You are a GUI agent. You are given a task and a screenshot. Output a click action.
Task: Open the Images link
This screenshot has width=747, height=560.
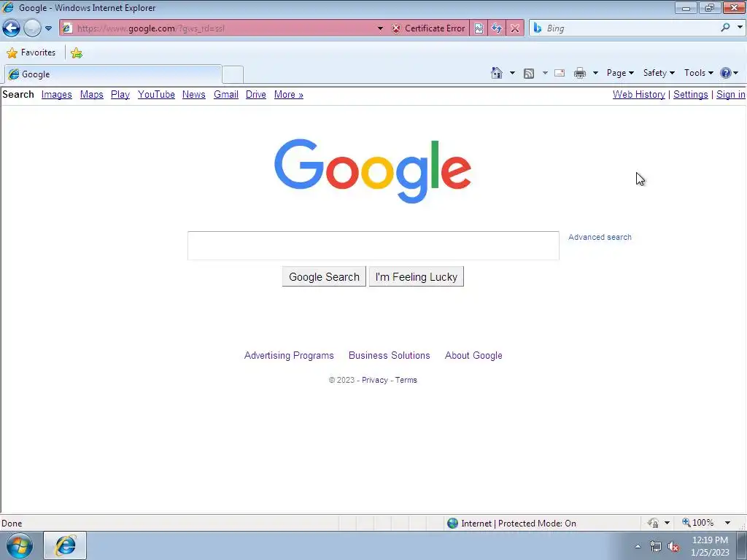[57, 94]
